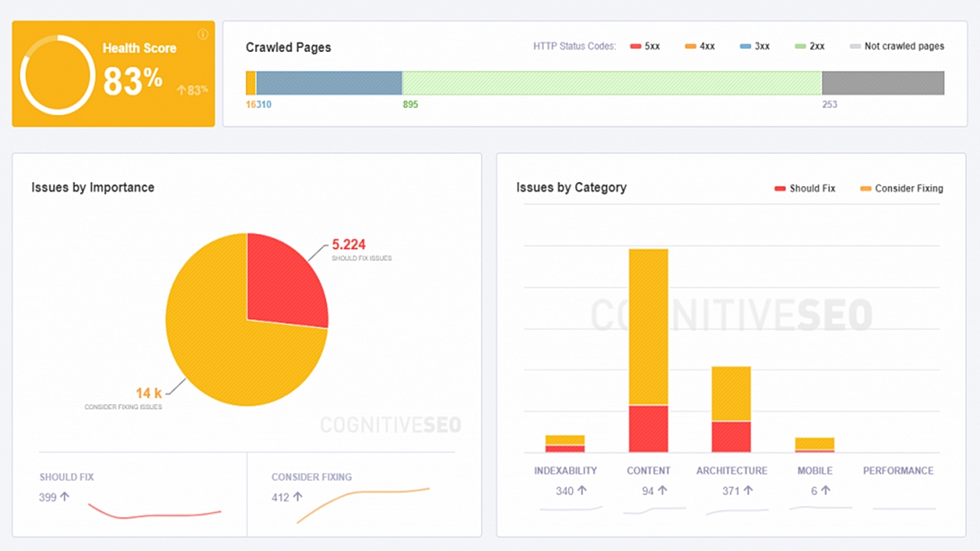Click the yellow portion of the Architecture bar
The image size is (980, 551).
tap(731, 393)
